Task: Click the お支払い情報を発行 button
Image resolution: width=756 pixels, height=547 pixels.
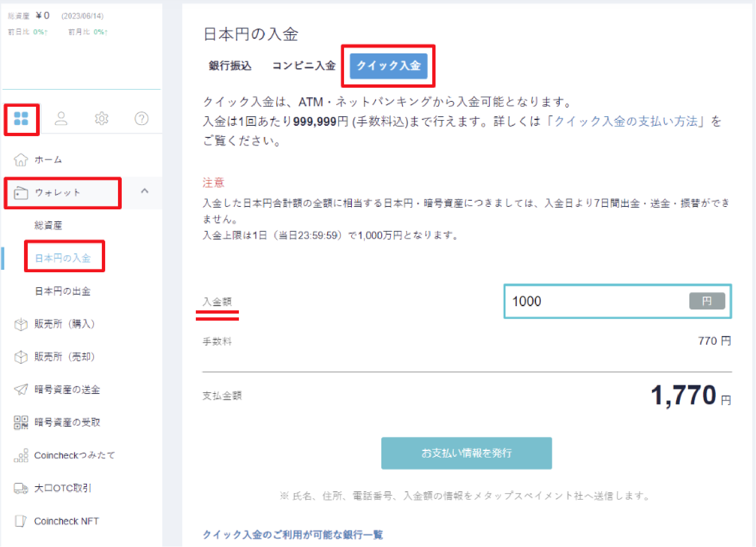Action: pos(466,453)
